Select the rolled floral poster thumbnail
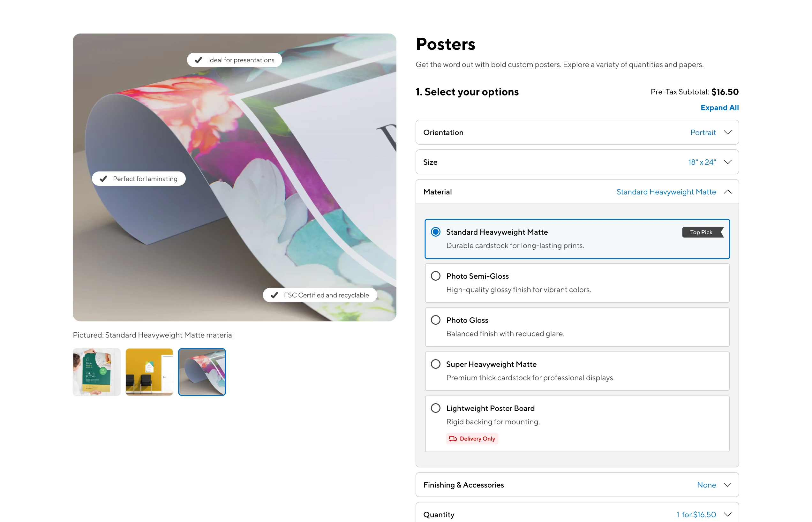The image size is (812, 522). pyautogui.click(x=202, y=372)
